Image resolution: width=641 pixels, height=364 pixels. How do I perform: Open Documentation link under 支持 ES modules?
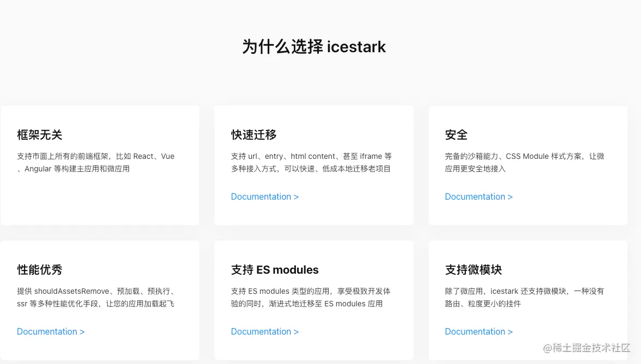point(264,332)
